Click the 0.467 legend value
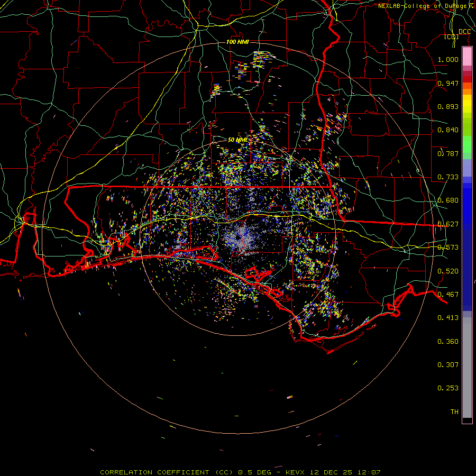Viewport: 476px width, 476px height. [x=448, y=295]
